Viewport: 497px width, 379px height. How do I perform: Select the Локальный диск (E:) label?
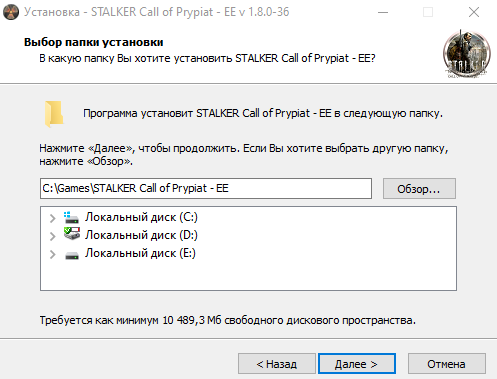click(140, 253)
